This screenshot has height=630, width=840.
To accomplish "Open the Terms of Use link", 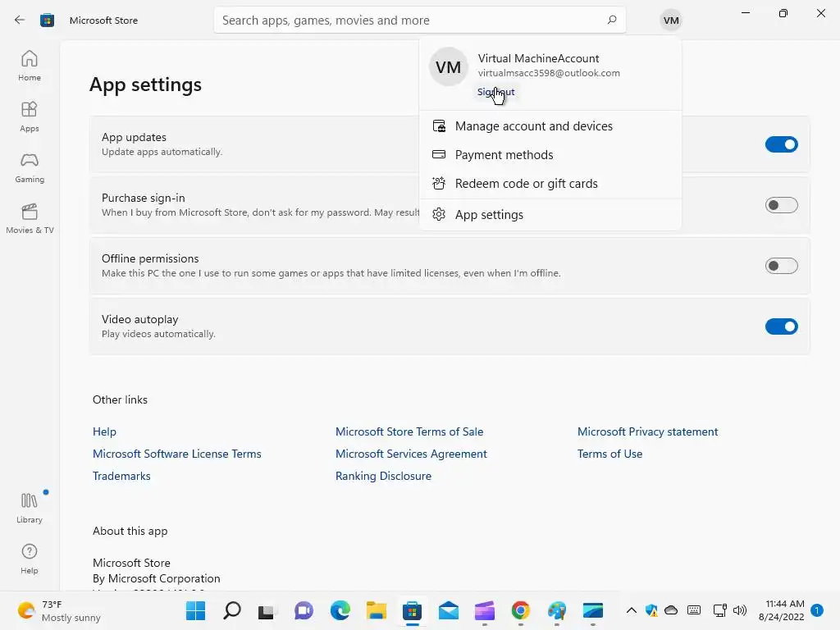I will pos(609,454).
